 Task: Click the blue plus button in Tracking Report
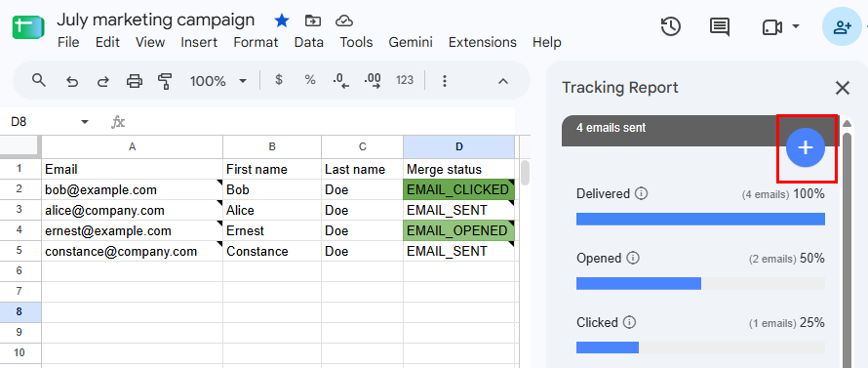[x=806, y=148]
